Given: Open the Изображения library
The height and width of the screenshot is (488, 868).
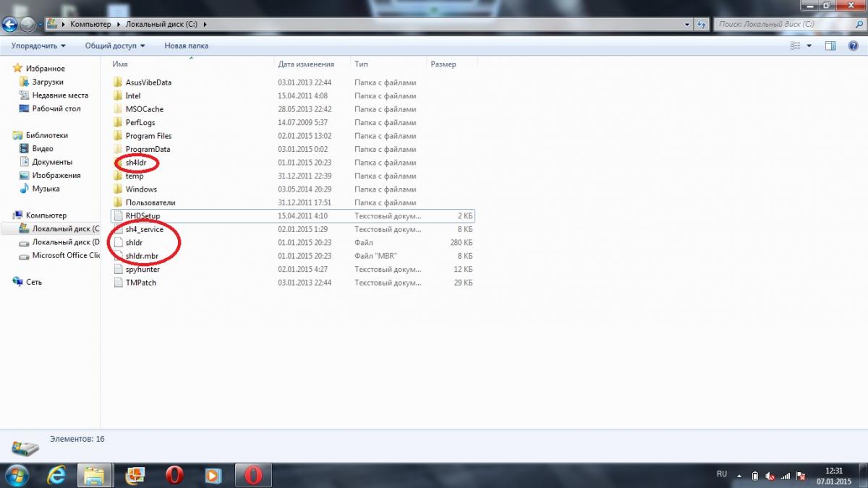Looking at the screenshot, I should (x=56, y=175).
